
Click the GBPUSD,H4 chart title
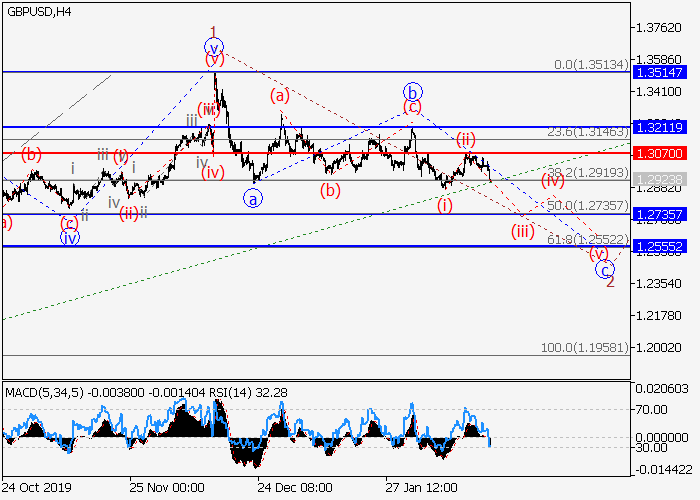click(35, 10)
